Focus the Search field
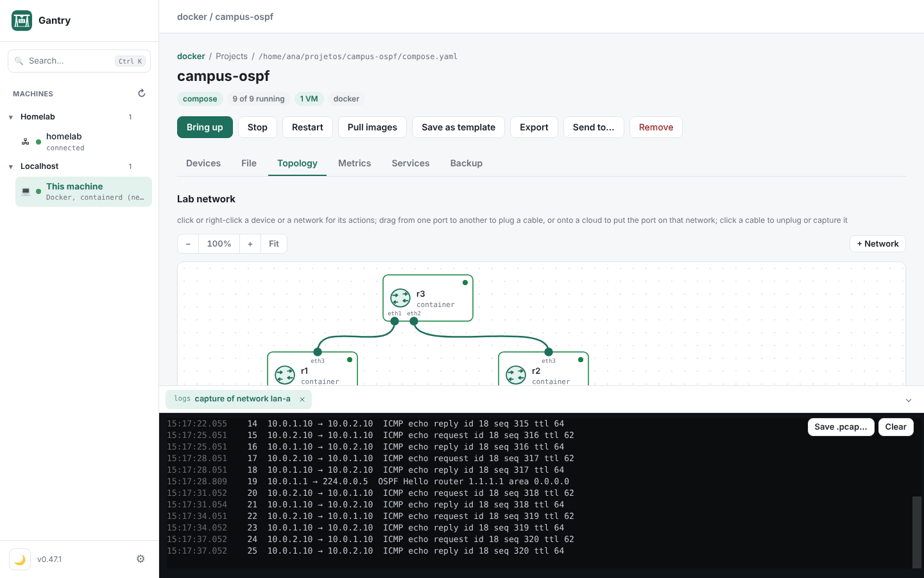 [79, 61]
